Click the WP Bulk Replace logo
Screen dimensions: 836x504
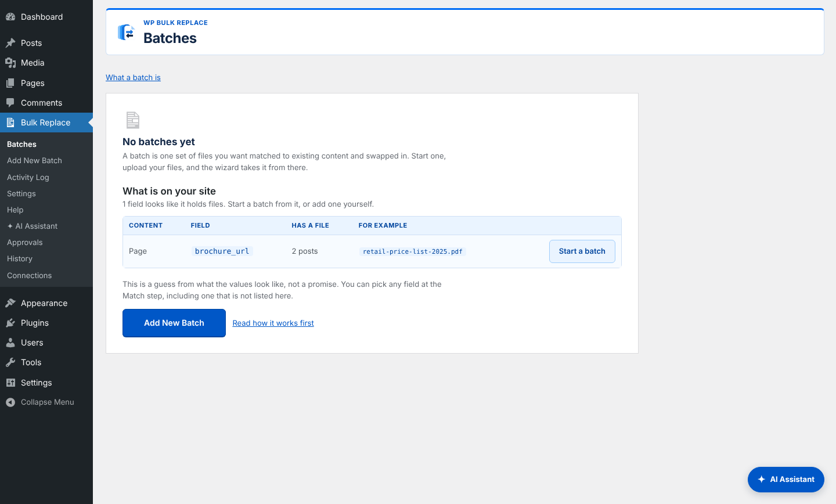click(x=127, y=33)
